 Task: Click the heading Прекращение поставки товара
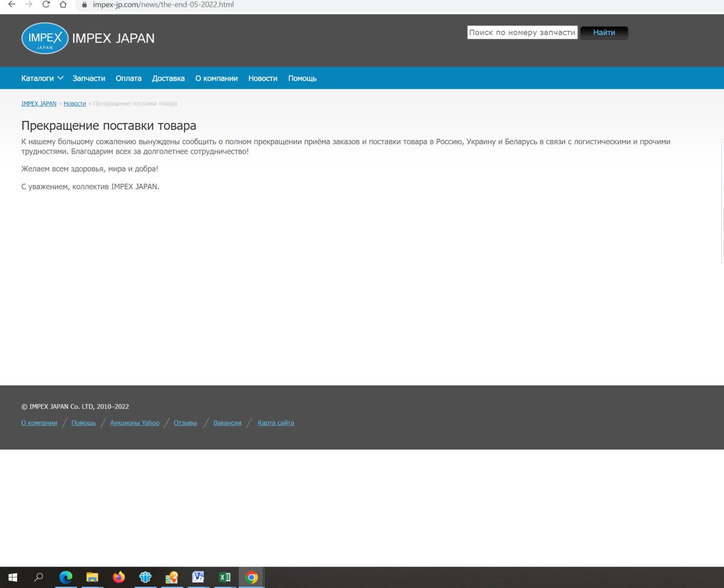click(109, 126)
